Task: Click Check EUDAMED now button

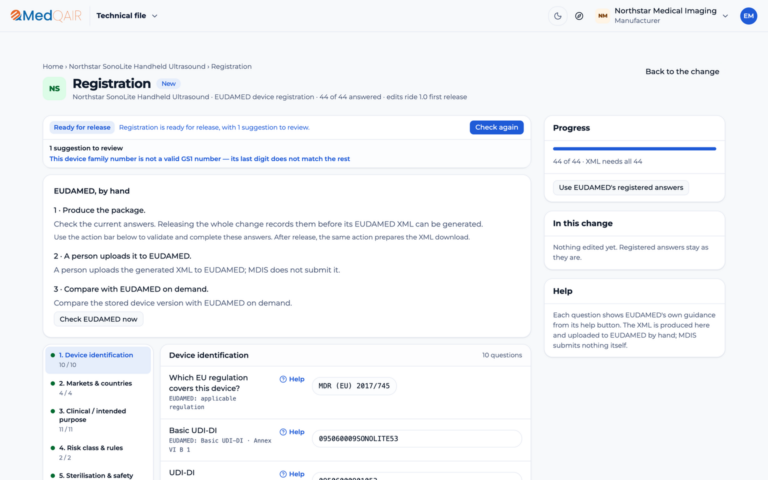Action: click(x=98, y=319)
